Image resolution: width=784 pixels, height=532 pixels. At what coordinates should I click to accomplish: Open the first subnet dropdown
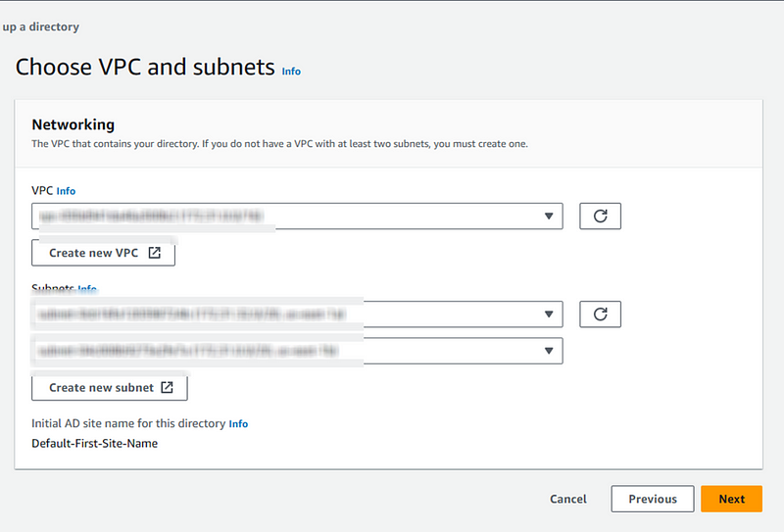297,314
